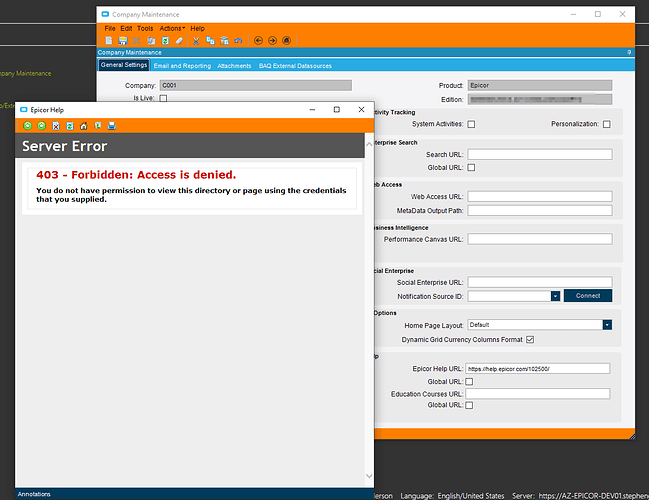
Task: Click the pin icon on Company Maintenance panel header
Action: click(x=629, y=53)
